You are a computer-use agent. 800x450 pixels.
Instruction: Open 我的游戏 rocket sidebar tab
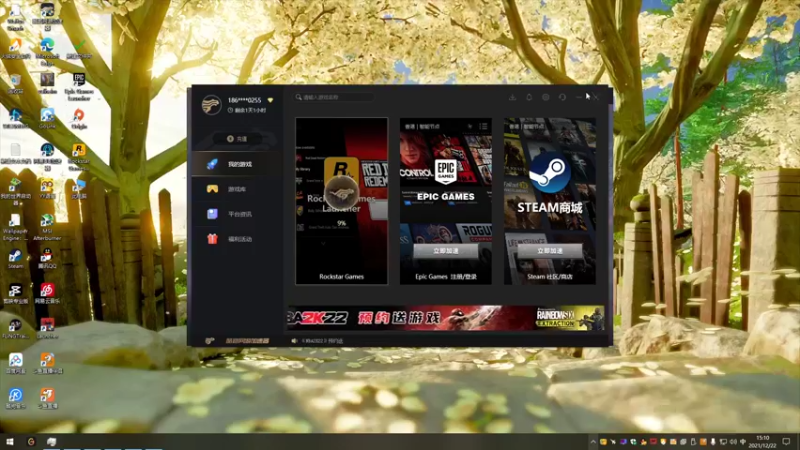coord(235,164)
